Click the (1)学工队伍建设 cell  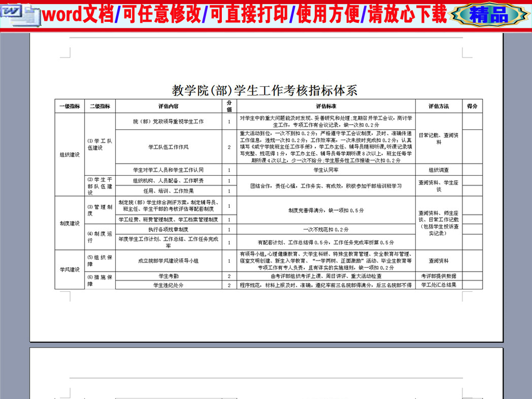click(x=100, y=144)
